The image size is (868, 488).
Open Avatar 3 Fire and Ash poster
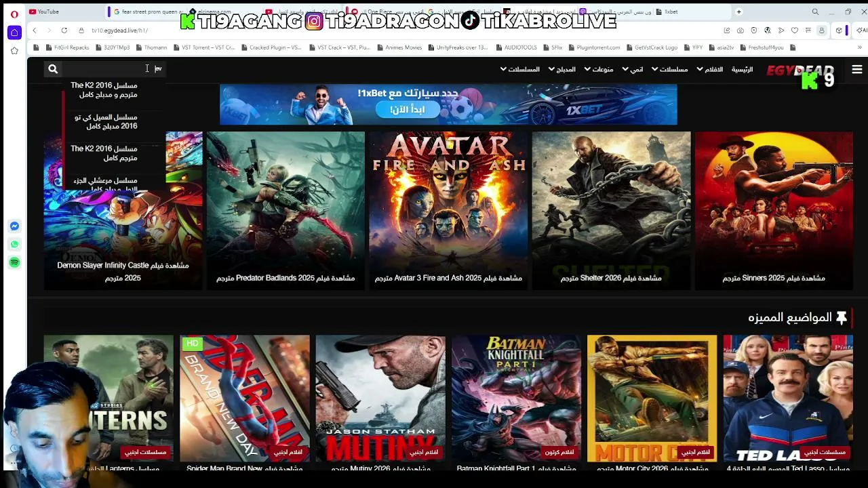tap(448, 211)
